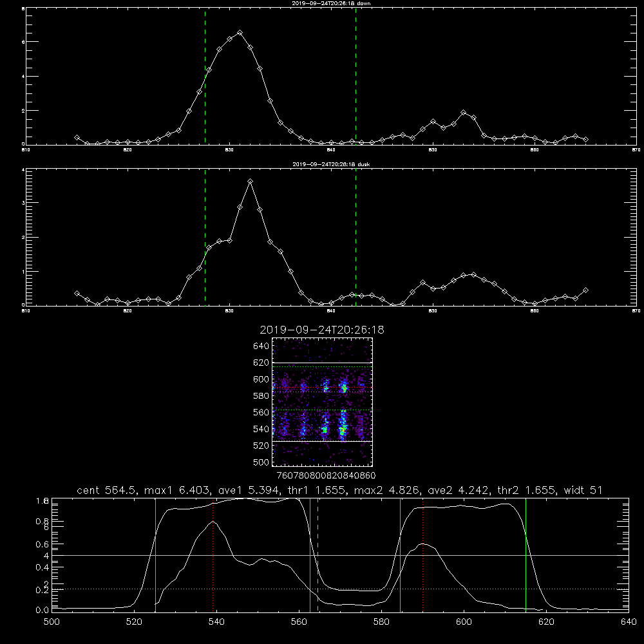Click the timestamp title above the heatmap image
Viewport: 644px width, 644px height.
point(322,330)
